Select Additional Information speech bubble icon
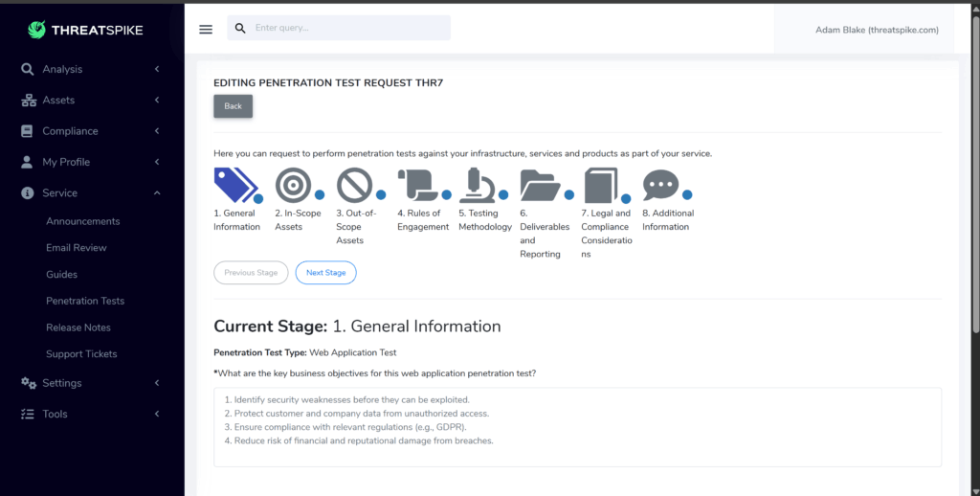 [x=660, y=184]
